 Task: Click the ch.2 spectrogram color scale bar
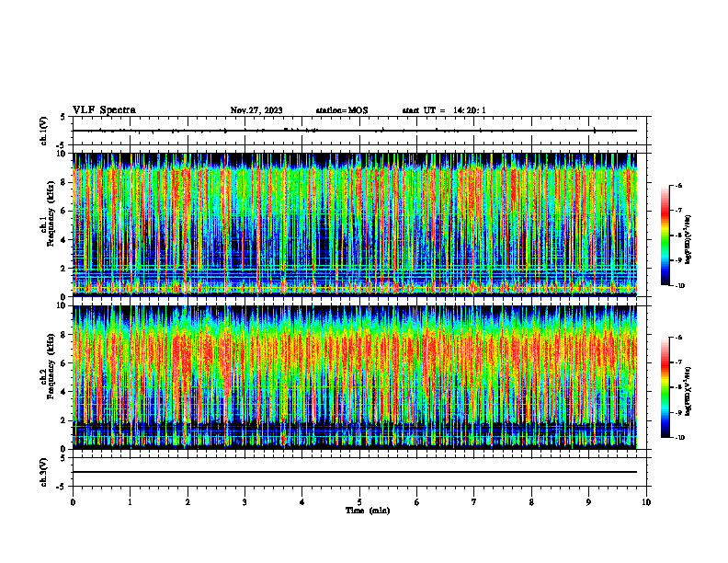pyautogui.click(x=665, y=387)
